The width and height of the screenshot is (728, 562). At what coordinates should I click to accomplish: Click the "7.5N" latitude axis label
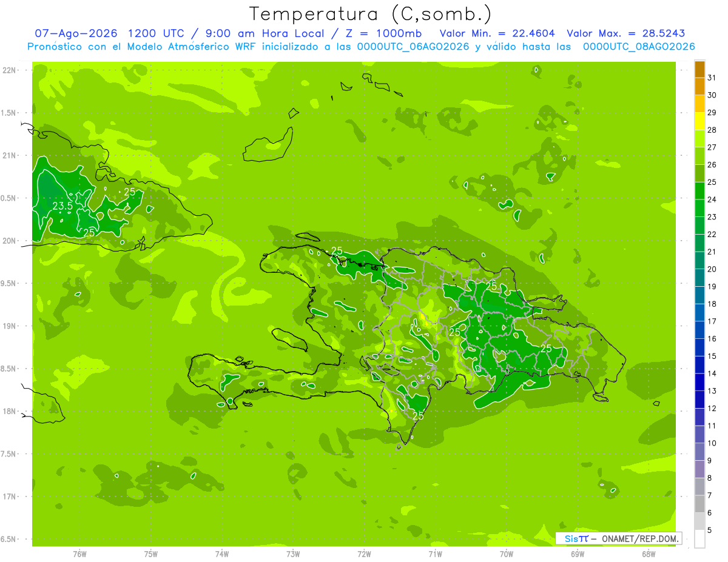click(x=8, y=454)
